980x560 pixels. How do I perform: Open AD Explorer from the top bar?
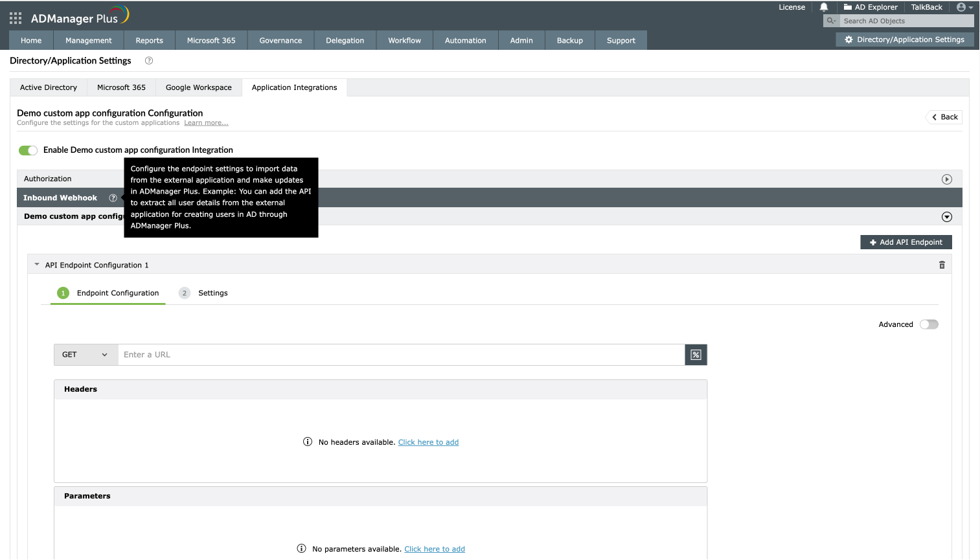870,7
